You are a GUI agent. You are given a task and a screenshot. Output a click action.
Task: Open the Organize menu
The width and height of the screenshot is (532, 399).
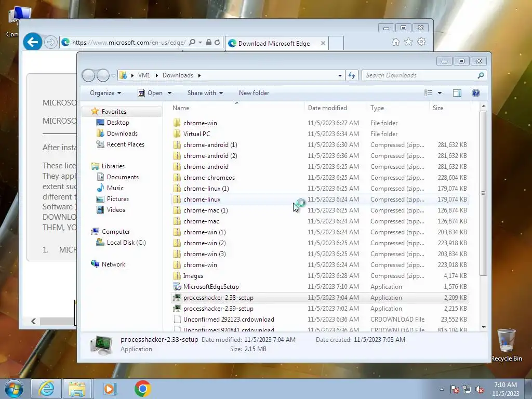(105, 93)
